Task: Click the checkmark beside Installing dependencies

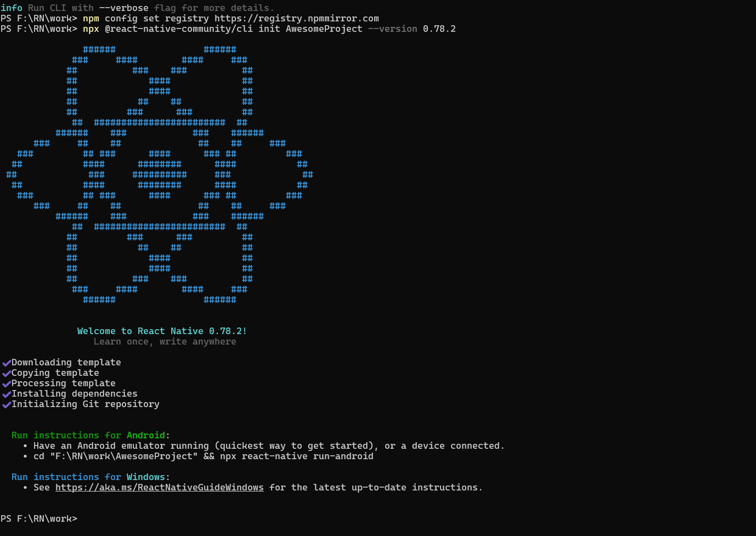Action: point(7,394)
